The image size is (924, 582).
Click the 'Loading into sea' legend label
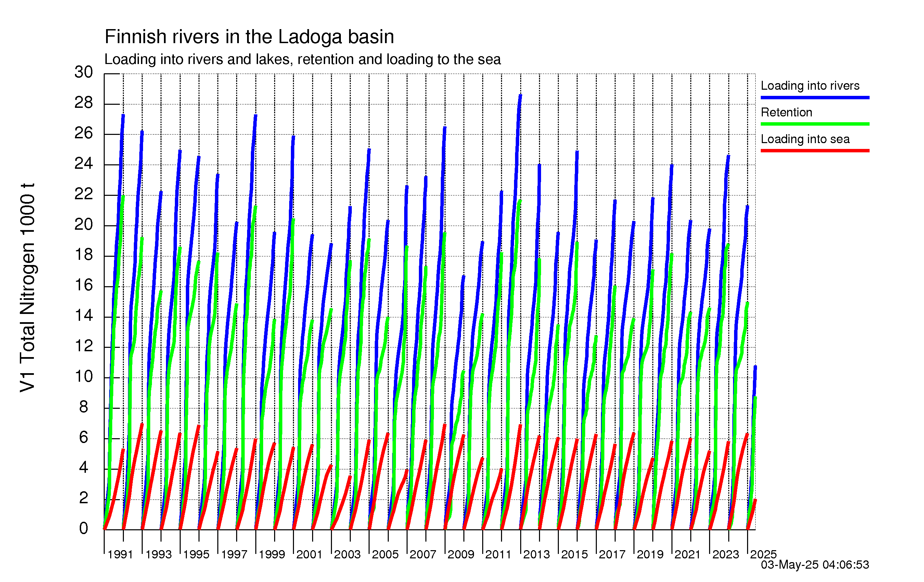pyautogui.click(x=805, y=139)
